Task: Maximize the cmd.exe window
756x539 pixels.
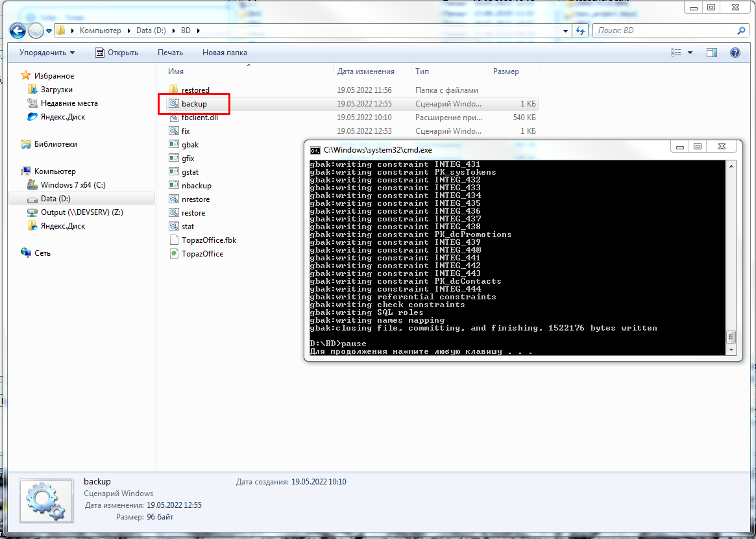Action: tap(697, 147)
